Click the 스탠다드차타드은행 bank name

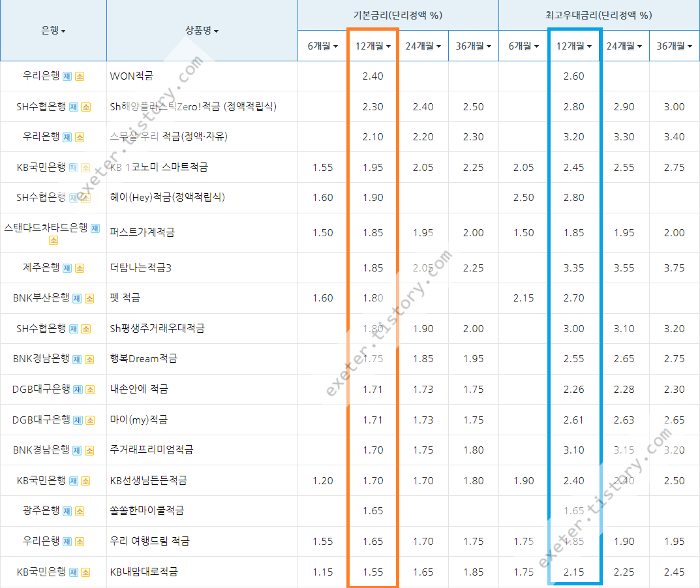46,228
